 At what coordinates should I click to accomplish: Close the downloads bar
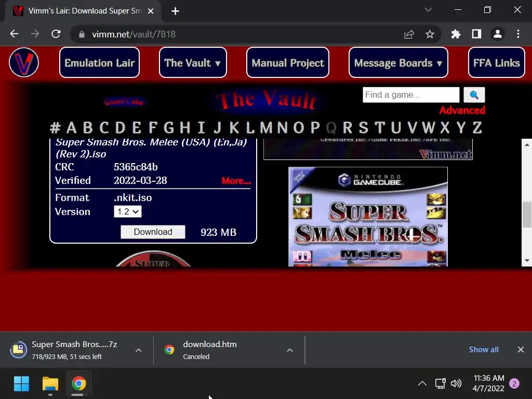(521, 350)
